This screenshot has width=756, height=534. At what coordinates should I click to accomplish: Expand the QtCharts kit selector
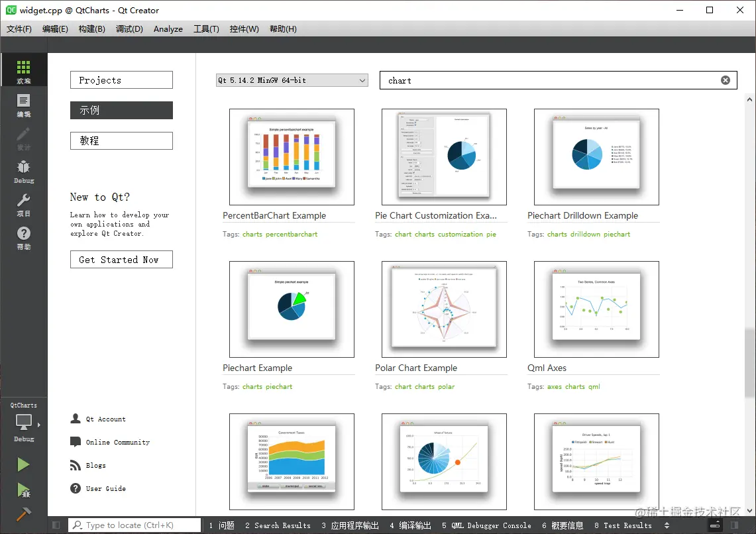(24, 422)
